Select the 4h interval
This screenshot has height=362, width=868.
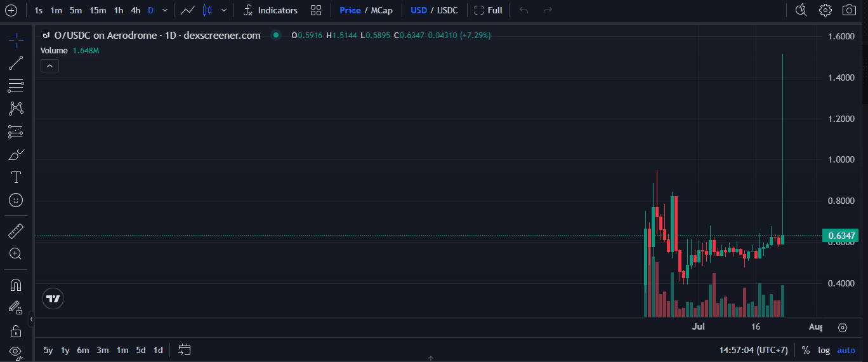136,10
